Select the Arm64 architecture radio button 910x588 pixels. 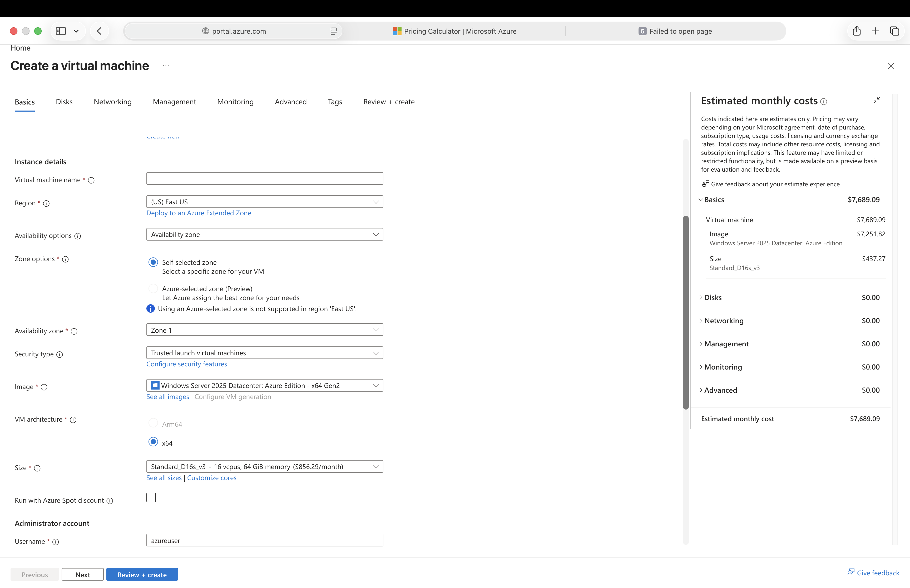coord(153,423)
